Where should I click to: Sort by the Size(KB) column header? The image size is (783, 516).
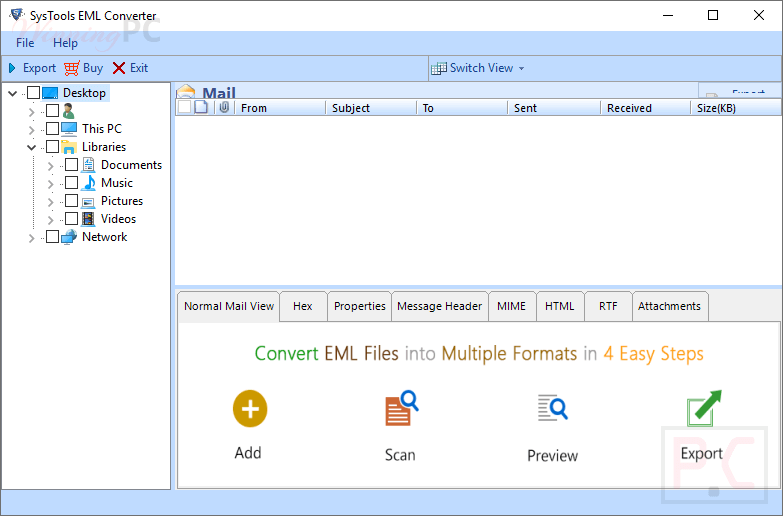coord(736,108)
